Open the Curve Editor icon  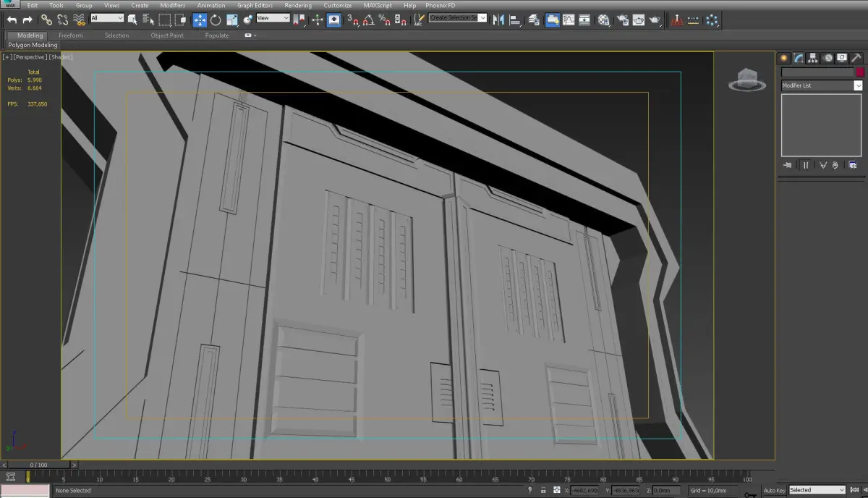pyautogui.click(x=569, y=20)
